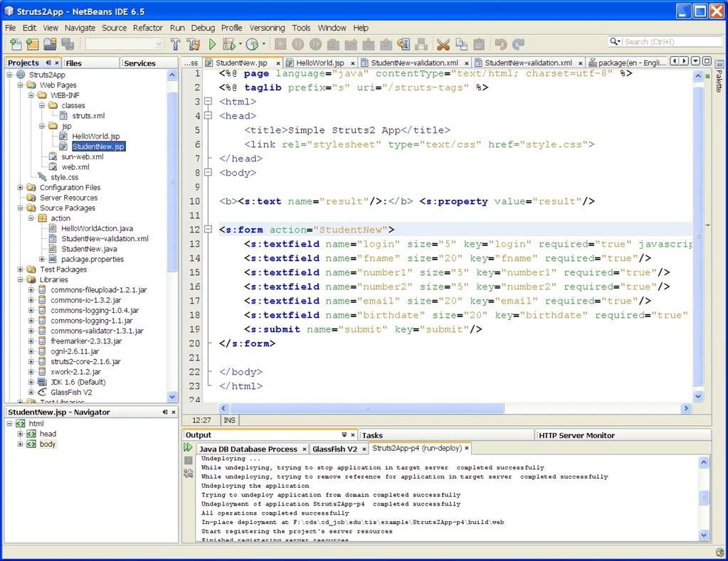Collapse the <head> code fold marker
This screenshot has width=728, height=561.
coord(208,115)
